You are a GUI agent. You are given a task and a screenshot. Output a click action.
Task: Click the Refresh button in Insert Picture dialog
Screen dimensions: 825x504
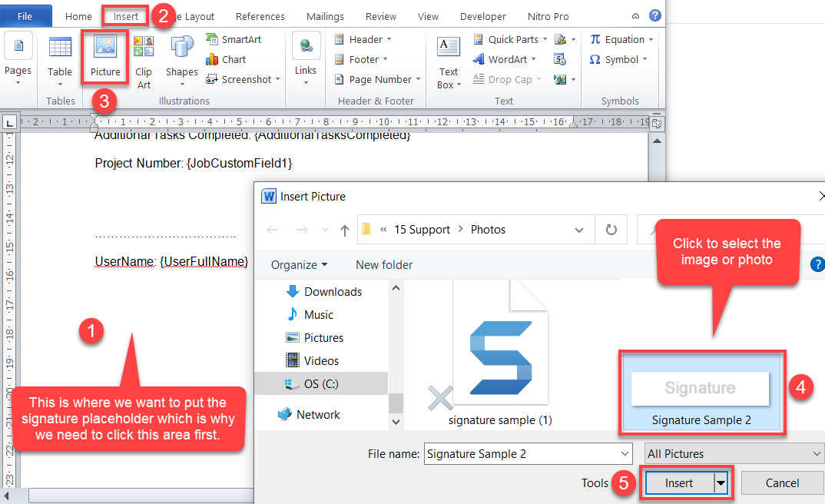tap(611, 229)
